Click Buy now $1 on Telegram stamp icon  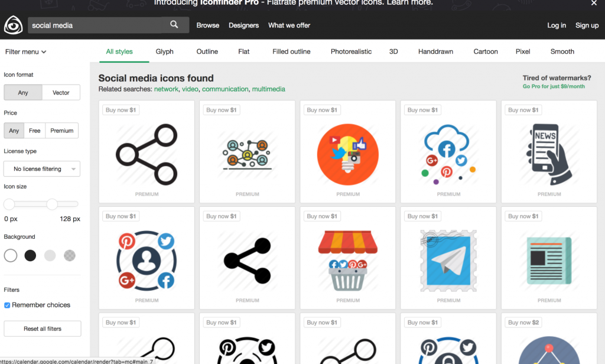coord(422,216)
